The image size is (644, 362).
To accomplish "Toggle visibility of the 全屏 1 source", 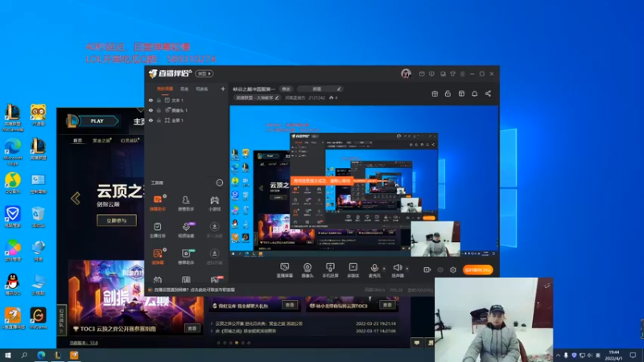I will click(151, 121).
